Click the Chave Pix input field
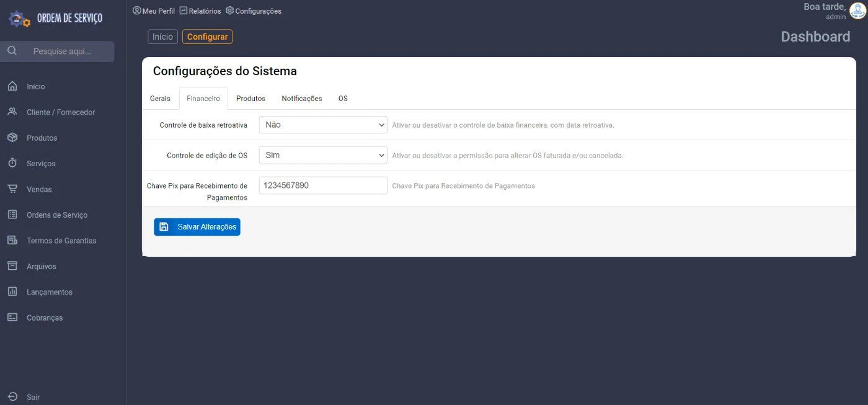 point(323,185)
